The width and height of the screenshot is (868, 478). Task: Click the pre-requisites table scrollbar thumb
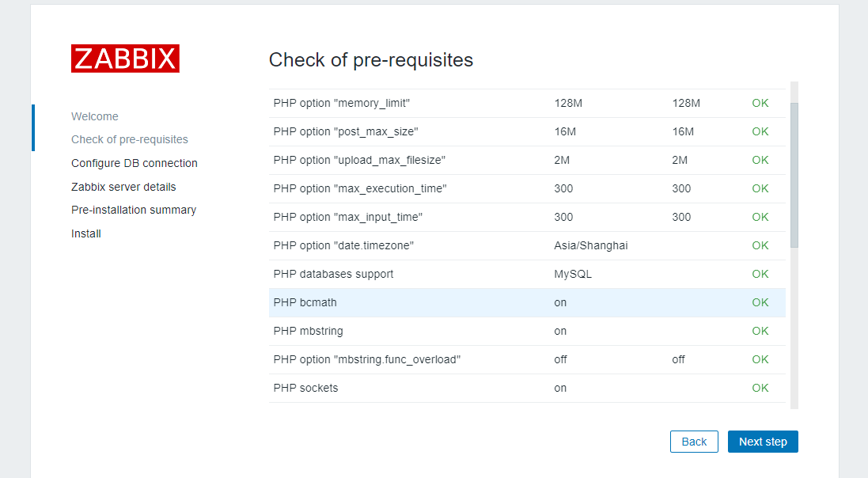[794, 174]
